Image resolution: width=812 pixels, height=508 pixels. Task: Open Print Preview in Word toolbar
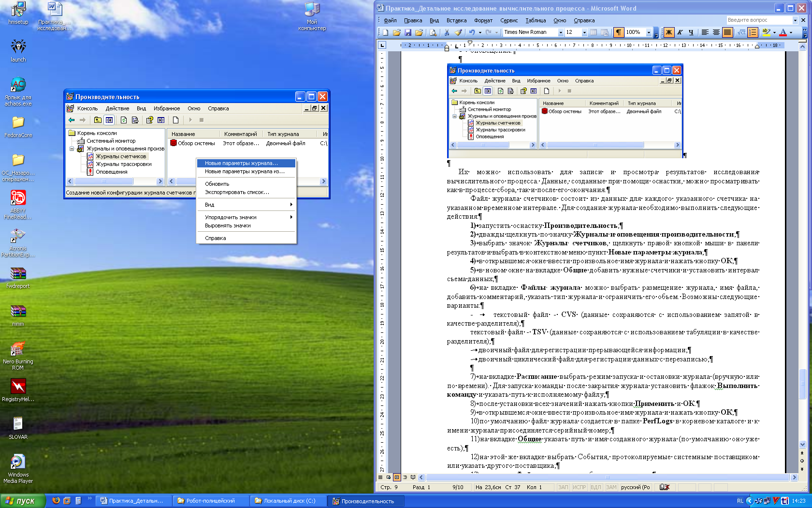(x=433, y=32)
